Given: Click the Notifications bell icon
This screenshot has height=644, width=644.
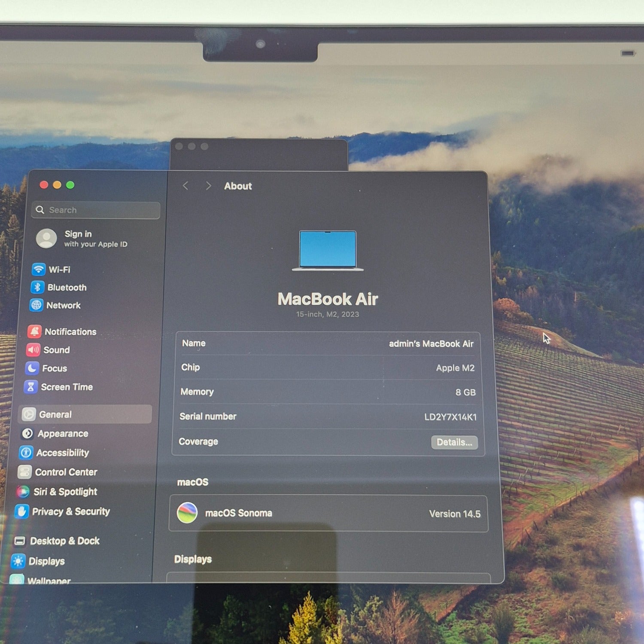Looking at the screenshot, I should (x=34, y=331).
